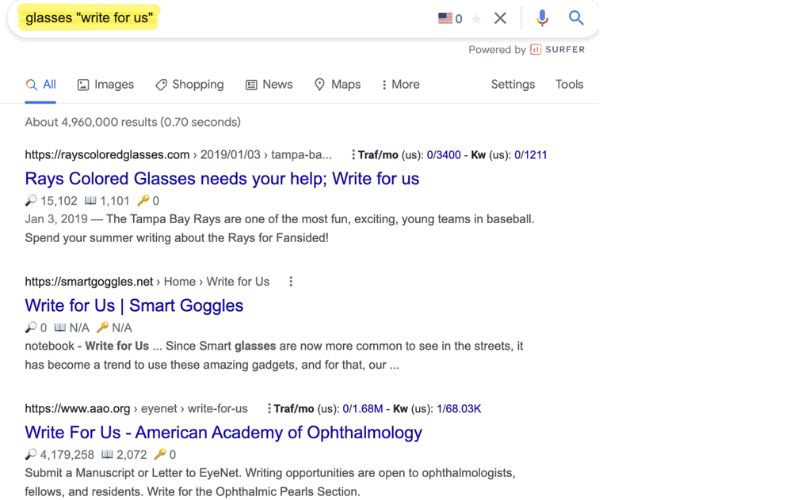The image size is (800, 500).
Task: Click the magnifier icon under the Smart Goggles title
Action: coord(31,328)
